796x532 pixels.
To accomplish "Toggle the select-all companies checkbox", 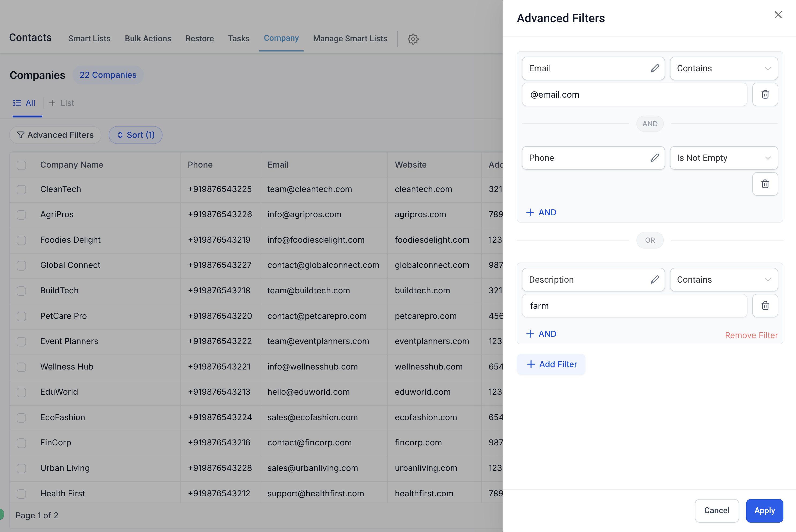I will pyautogui.click(x=21, y=165).
